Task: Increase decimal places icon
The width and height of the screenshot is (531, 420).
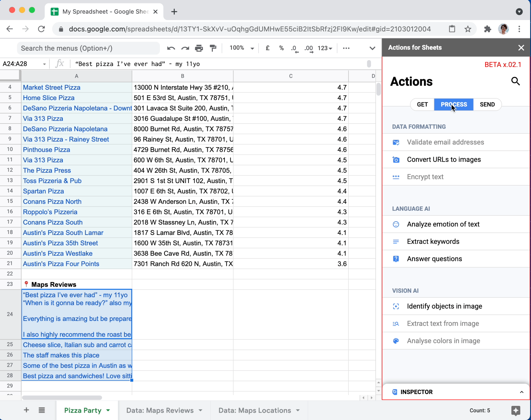Action: coord(309,48)
